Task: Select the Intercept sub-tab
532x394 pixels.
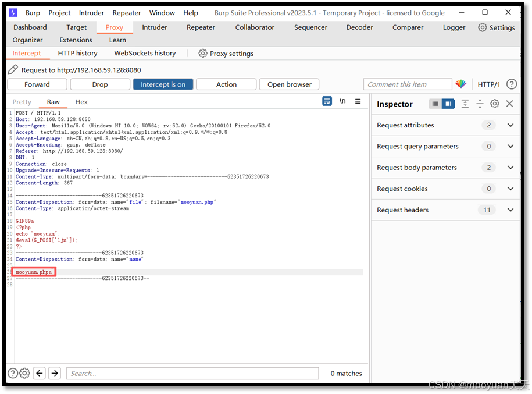Action: (27, 53)
